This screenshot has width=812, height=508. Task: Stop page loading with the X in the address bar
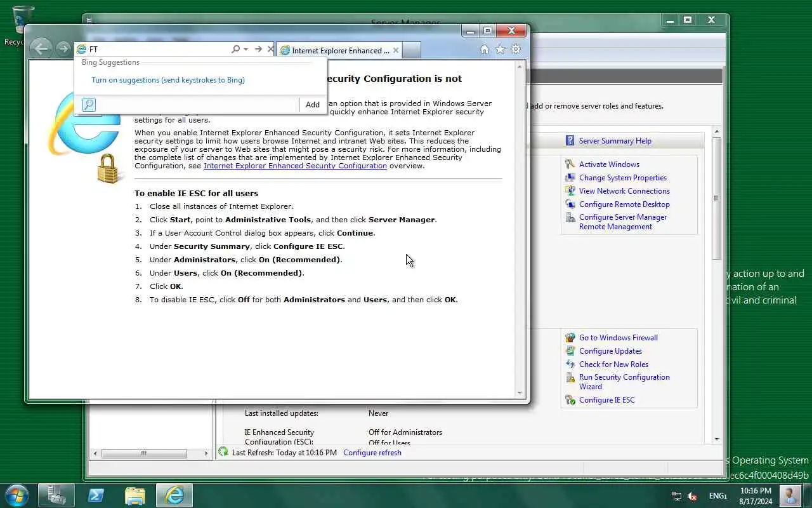[270, 49]
